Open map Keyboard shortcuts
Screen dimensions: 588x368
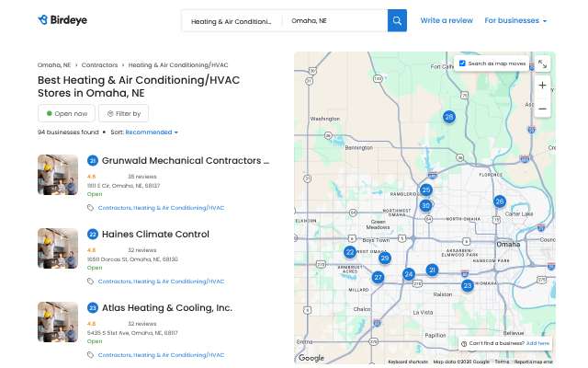(408, 362)
